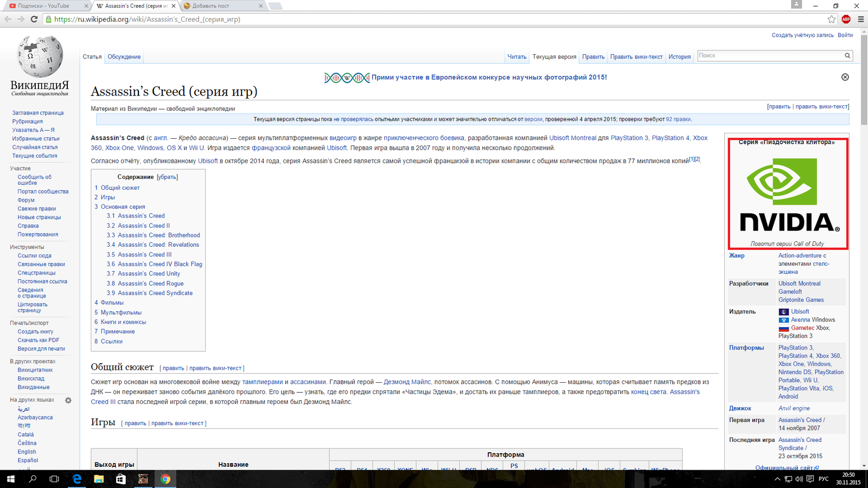Open Править вики-текст tab
868x488 pixels.
click(636, 57)
